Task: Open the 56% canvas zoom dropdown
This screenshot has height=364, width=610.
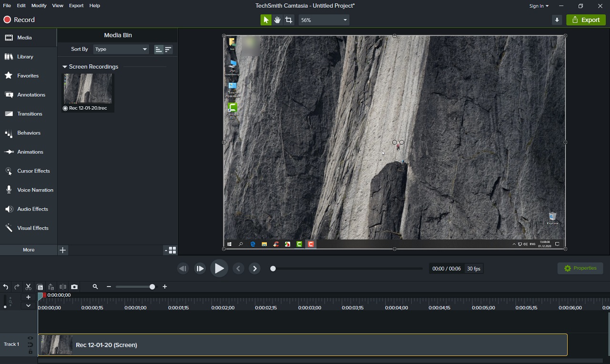Action: 324,20
